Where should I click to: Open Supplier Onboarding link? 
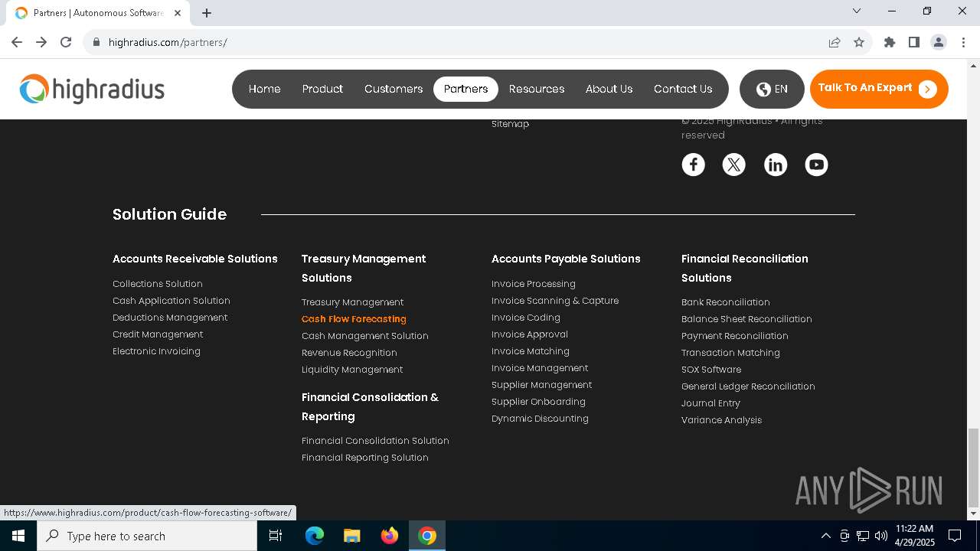click(538, 402)
